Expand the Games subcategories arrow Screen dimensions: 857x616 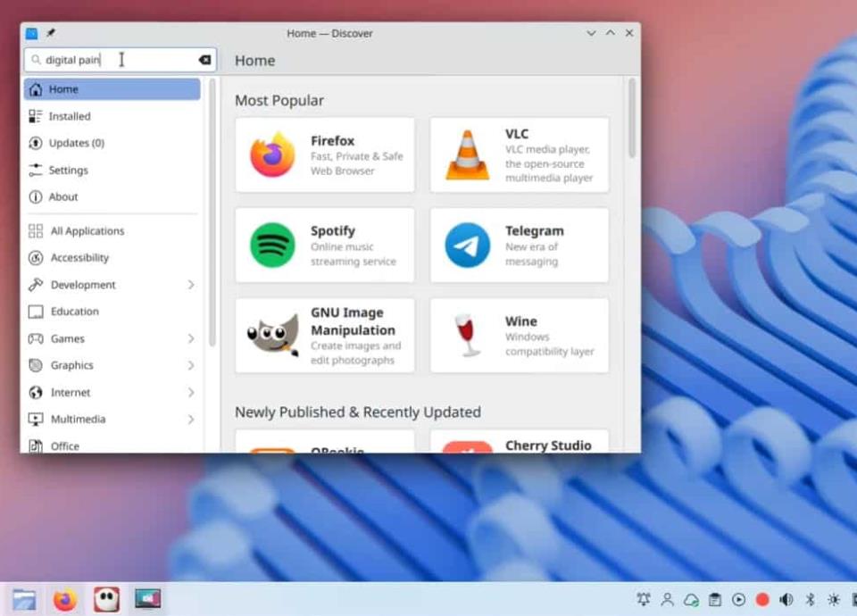[x=191, y=338]
